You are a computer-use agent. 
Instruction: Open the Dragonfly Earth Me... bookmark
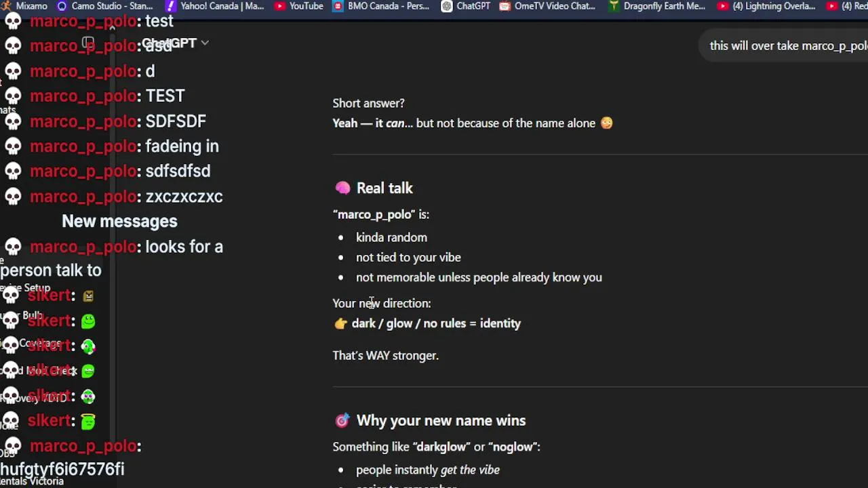656,6
